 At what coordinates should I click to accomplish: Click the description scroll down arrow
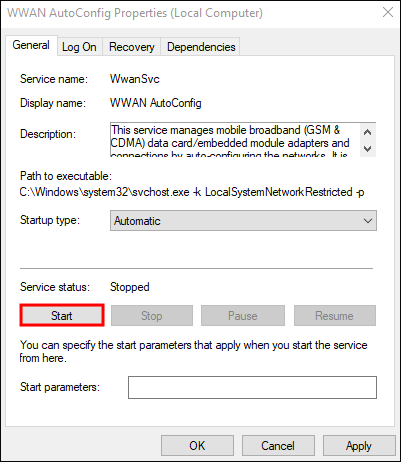368,149
